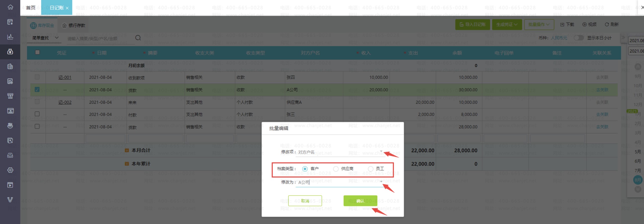The image size is (644, 224).
Task: Switch to the 库存现金 tab
Action: tap(42, 25)
